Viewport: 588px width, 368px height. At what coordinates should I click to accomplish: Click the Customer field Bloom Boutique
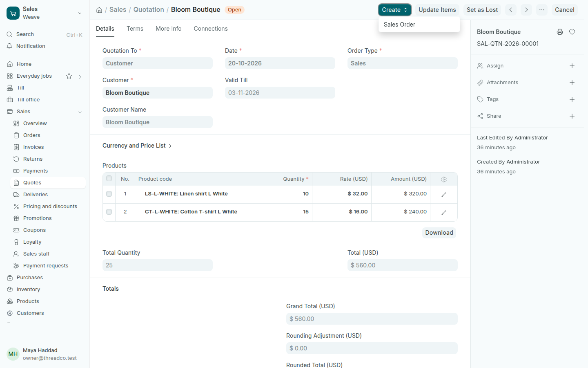click(x=158, y=93)
